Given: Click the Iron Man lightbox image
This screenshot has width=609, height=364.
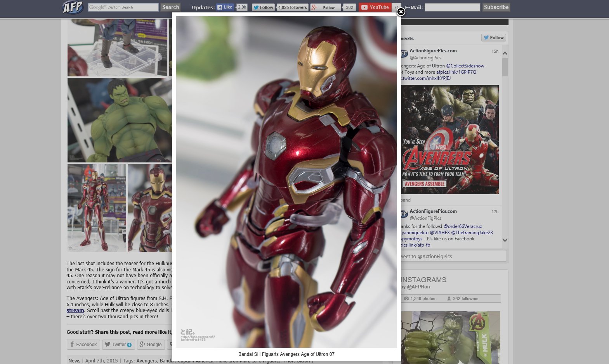Looking at the screenshot, I should click(x=286, y=182).
